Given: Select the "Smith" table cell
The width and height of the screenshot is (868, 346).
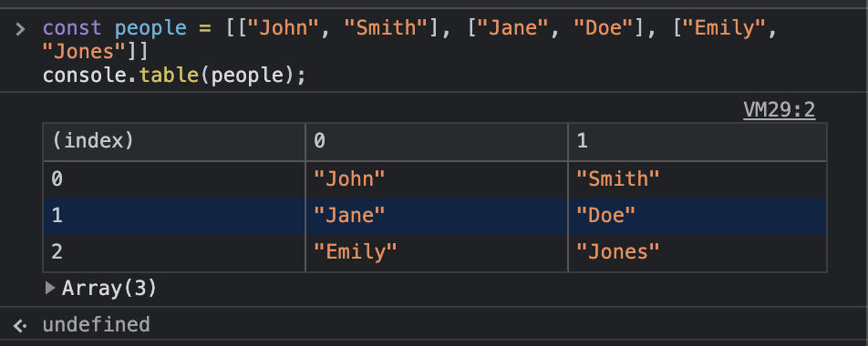Looking at the screenshot, I should (x=697, y=179).
